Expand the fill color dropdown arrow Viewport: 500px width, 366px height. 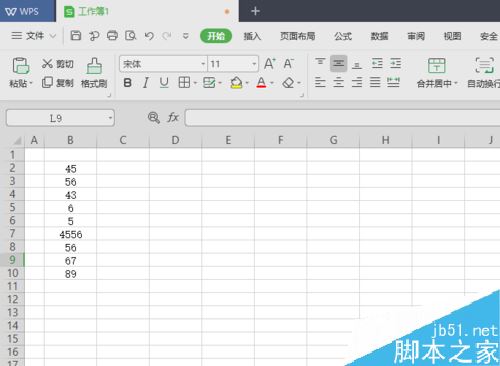(x=247, y=83)
